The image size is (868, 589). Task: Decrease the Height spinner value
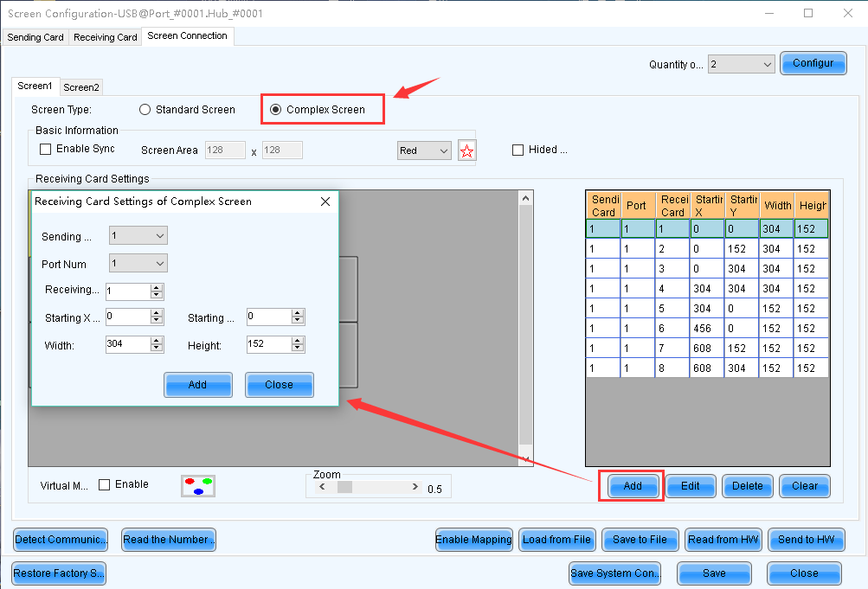coord(298,349)
